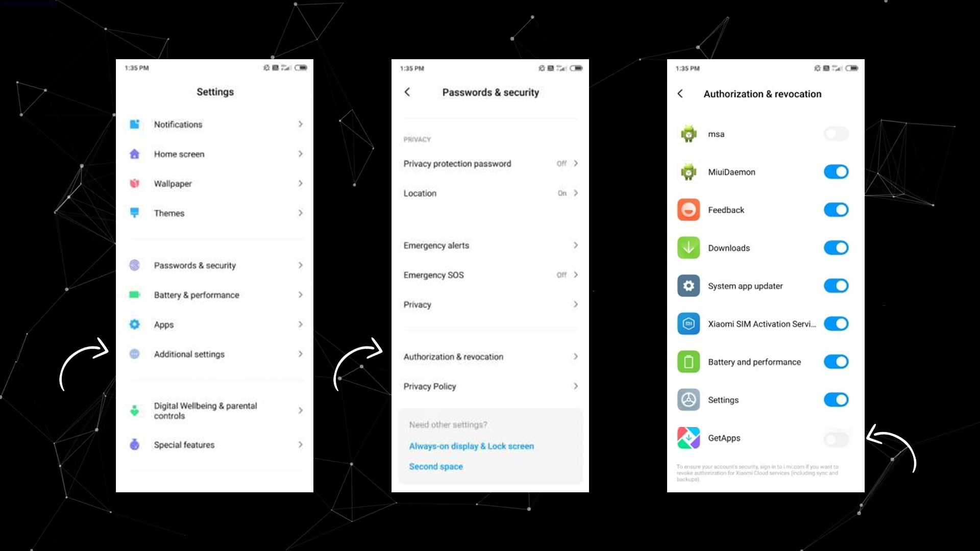Click Always-on display & Lock screen link
This screenshot has height=551, width=980.
tap(472, 445)
